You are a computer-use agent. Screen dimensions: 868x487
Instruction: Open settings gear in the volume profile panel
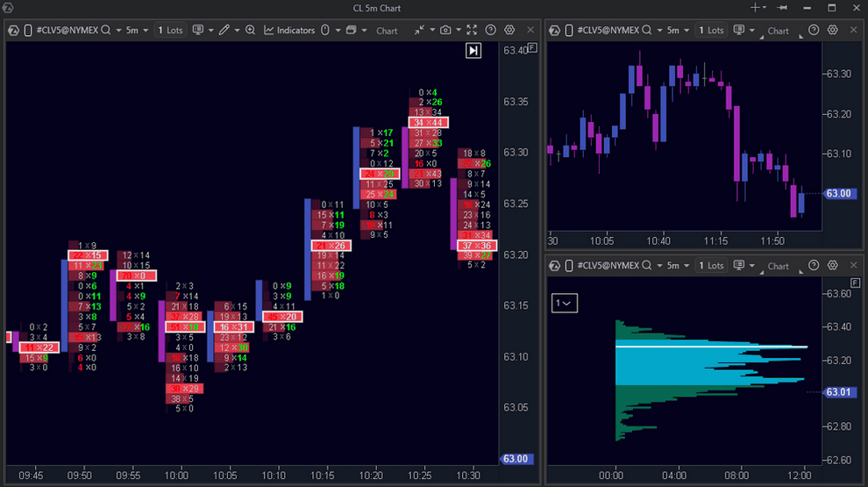(x=833, y=265)
